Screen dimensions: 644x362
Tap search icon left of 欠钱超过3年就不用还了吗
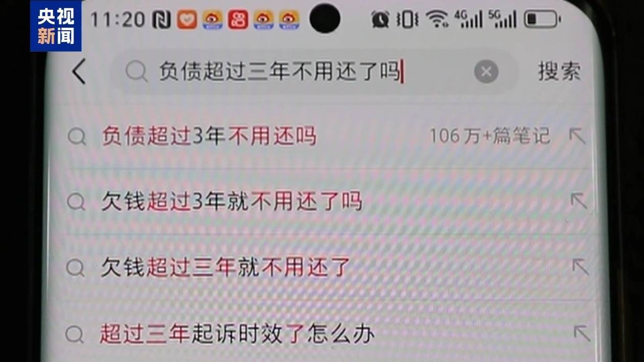(76, 202)
